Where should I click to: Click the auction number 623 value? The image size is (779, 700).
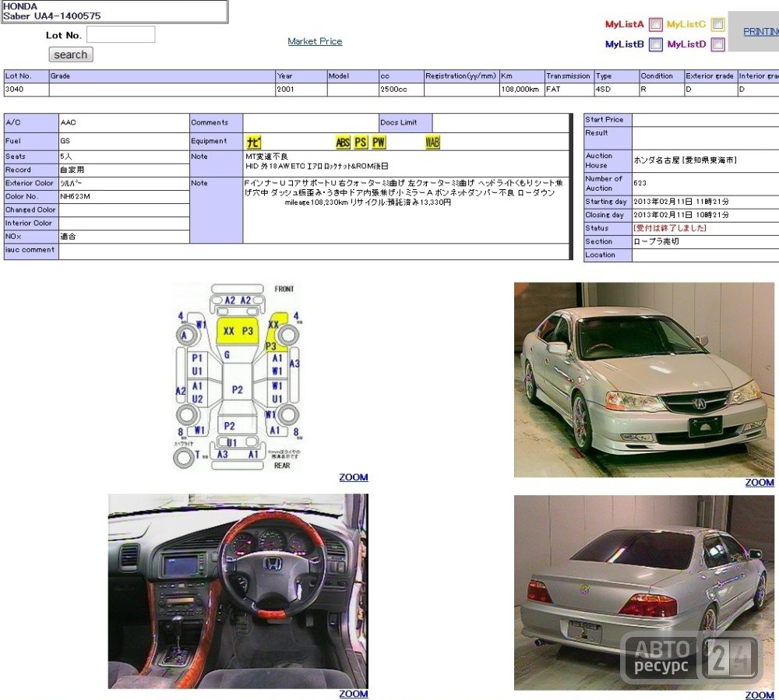point(640,183)
